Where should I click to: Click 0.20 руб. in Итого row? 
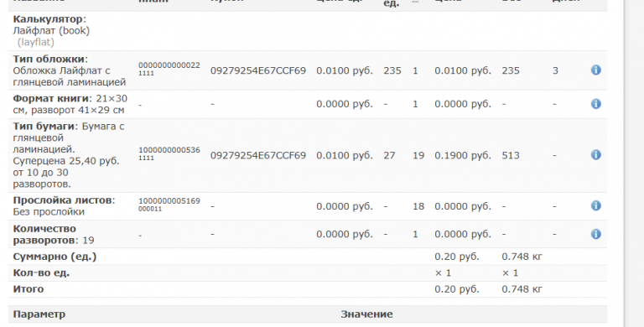(457, 289)
